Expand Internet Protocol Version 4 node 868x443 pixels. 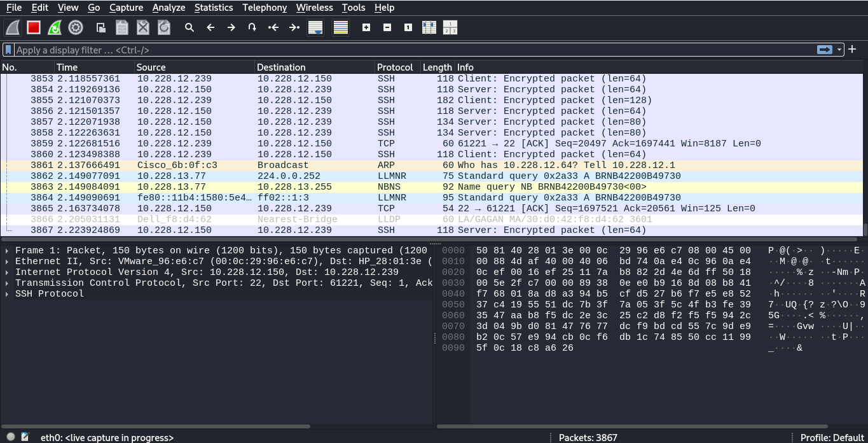(x=7, y=272)
